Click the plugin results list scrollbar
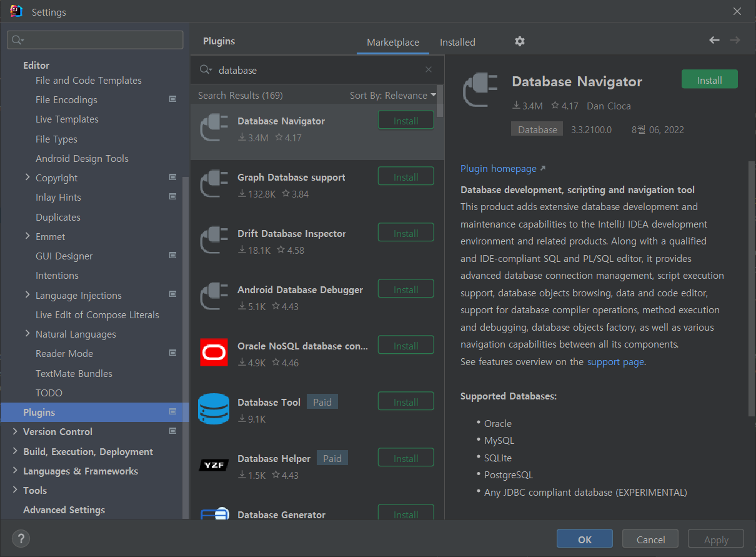This screenshot has height=557, width=756. click(440, 101)
